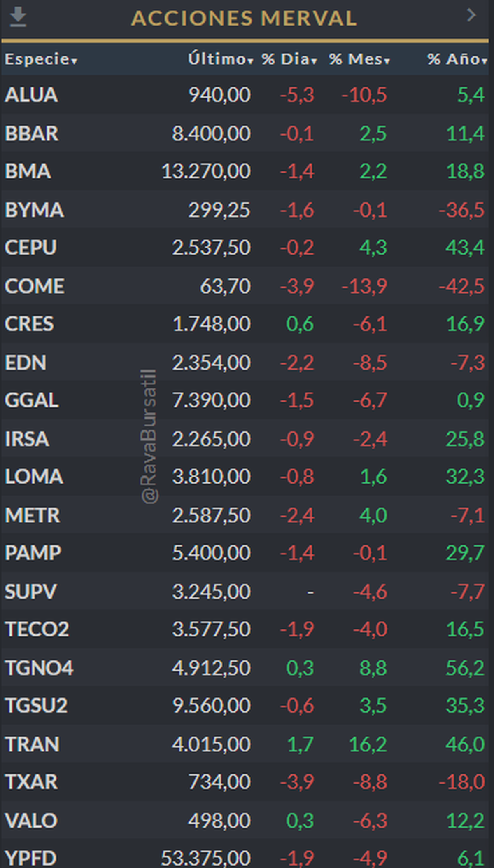The image size is (494, 868).
Task: Click the ACCIONES MERVAL panel title
Action: click(244, 18)
